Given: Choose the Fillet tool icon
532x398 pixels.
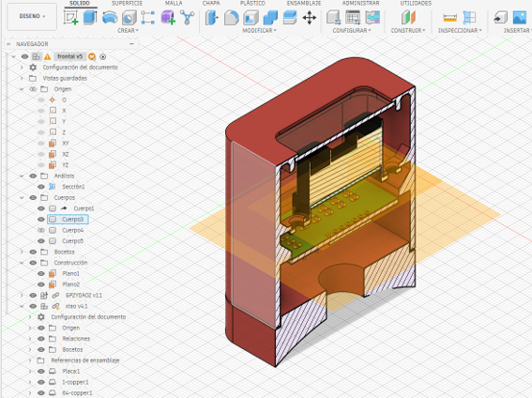Looking at the screenshot, I should pyautogui.click(x=232, y=18).
